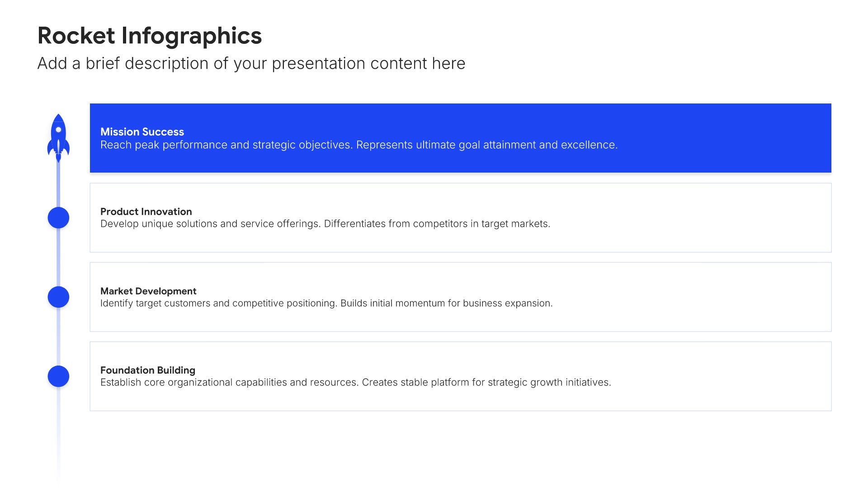Click the blue rocket icon
The width and height of the screenshot is (868, 488).
tap(58, 138)
